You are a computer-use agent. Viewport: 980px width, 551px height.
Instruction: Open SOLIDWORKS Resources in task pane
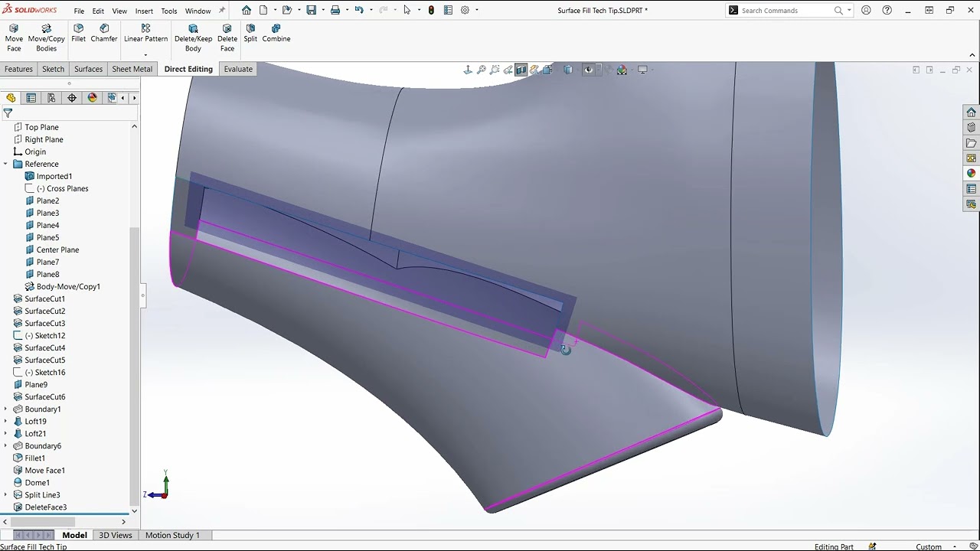click(x=971, y=112)
